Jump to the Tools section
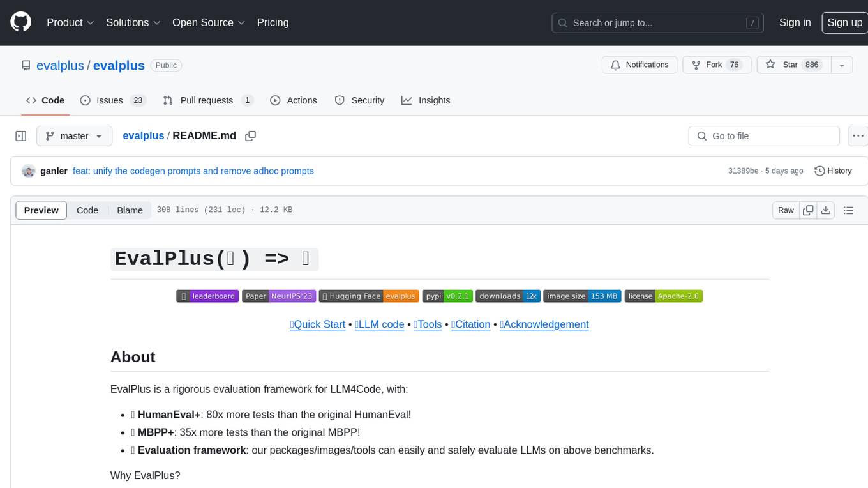The width and height of the screenshot is (868, 488). (x=428, y=324)
